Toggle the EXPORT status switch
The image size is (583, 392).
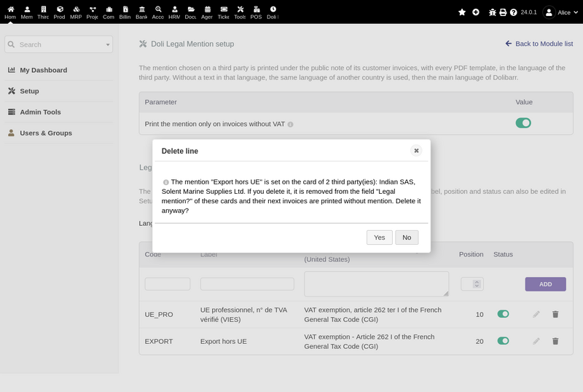[503, 341]
